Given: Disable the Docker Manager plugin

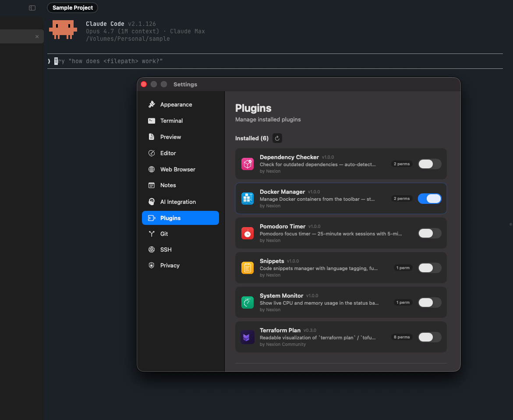Looking at the screenshot, I should (x=430, y=199).
